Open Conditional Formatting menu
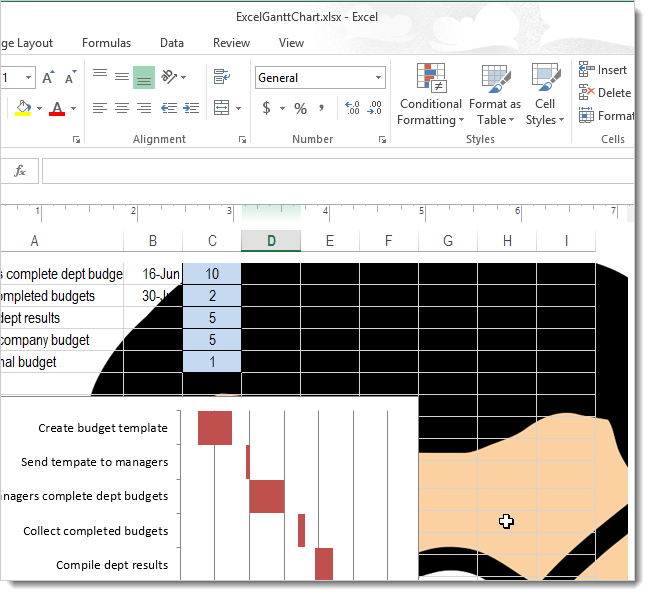Image resolution: width=650 pixels, height=596 pixels. click(x=431, y=94)
